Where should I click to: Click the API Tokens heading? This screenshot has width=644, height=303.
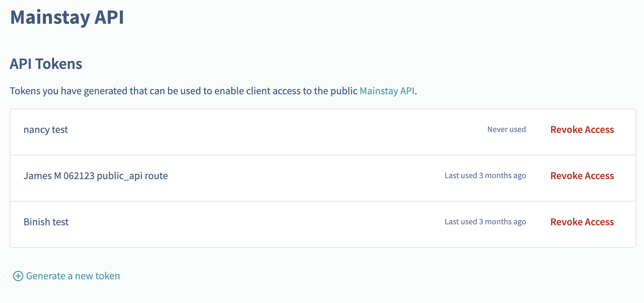pos(46,64)
